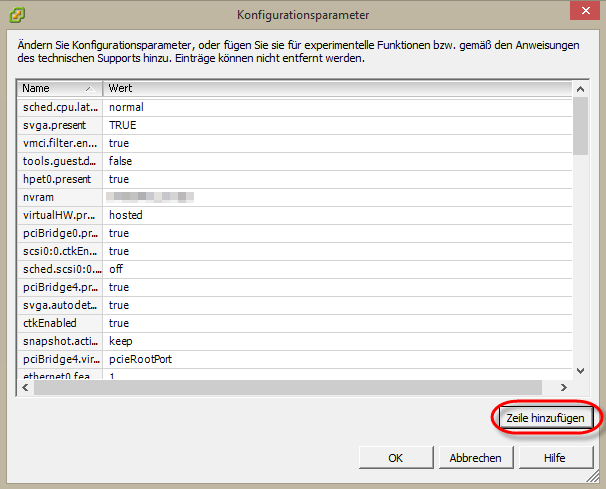
Task: Click the scroll left arrow of the list
Action: click(x=26, y=387)
